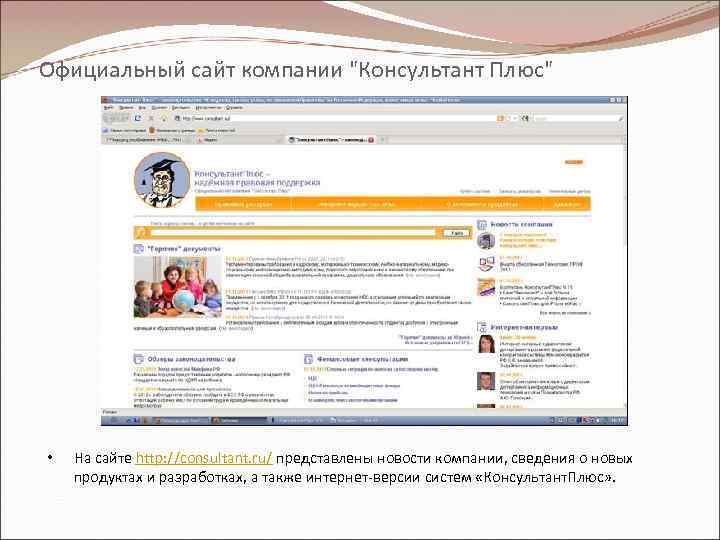
Task: Open the http://consultant.ru/ hyperlink in slide text
Action: pyautogui.click(x=204, y=458)
